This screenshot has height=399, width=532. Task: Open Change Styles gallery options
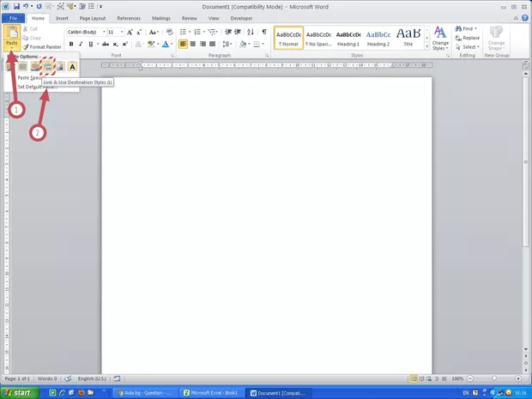pyautogui.click(x=440, y=38)
